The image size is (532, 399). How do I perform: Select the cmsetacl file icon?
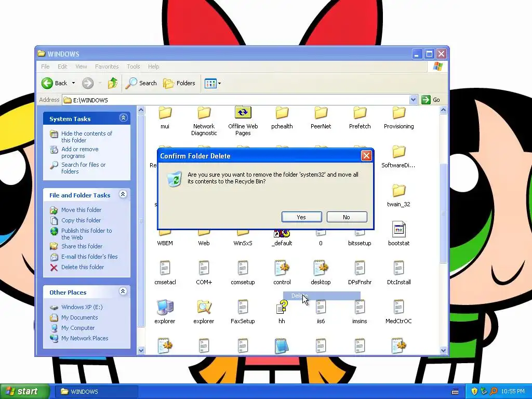[165, 268]
